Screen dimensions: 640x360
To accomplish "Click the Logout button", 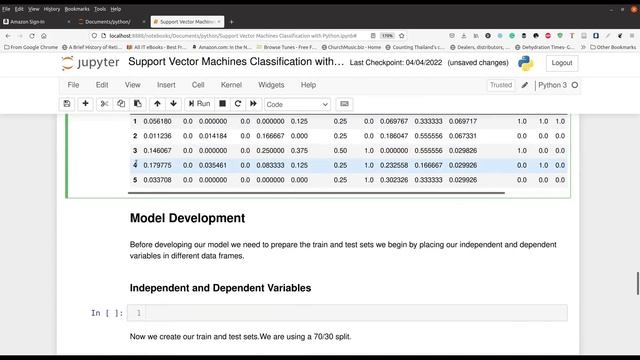I will click(x=562, y=63).
